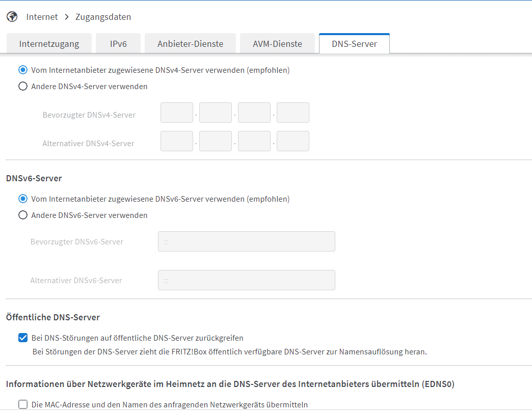This screenshot has width=532, height=414.
Task: Open the AVM-Dienste tab
Action: [x=277, y=43]
